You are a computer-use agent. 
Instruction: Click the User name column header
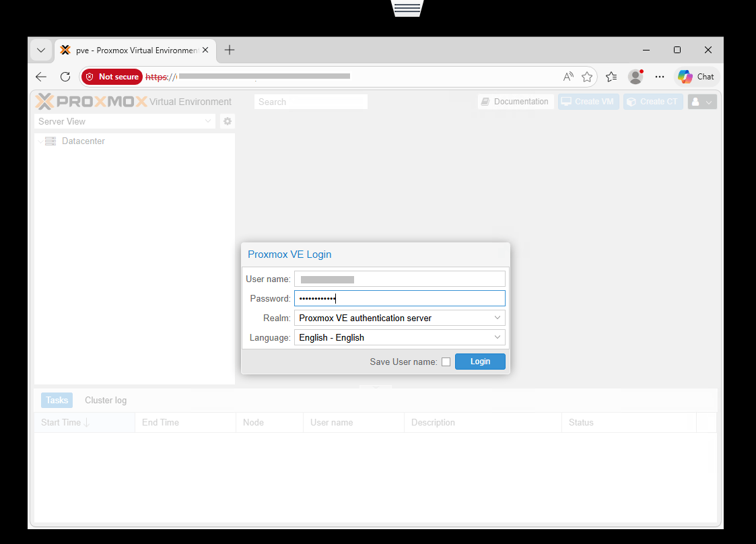(x=354, y=422)
